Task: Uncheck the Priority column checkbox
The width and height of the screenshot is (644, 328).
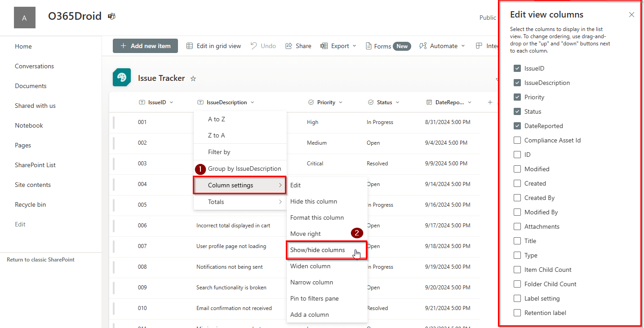Action: pyautogui.click(x=517, y=97)
